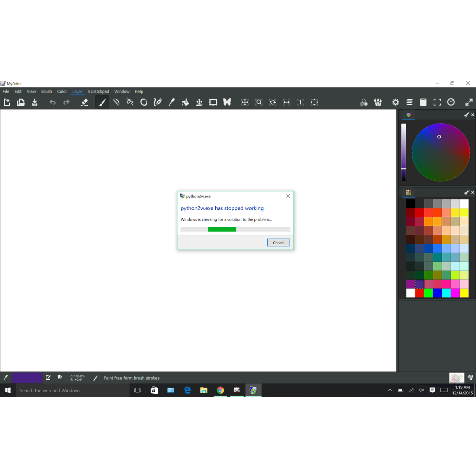The image size is (476, 476).
Task: Open the Edit Frame tool
Action: 213,102
